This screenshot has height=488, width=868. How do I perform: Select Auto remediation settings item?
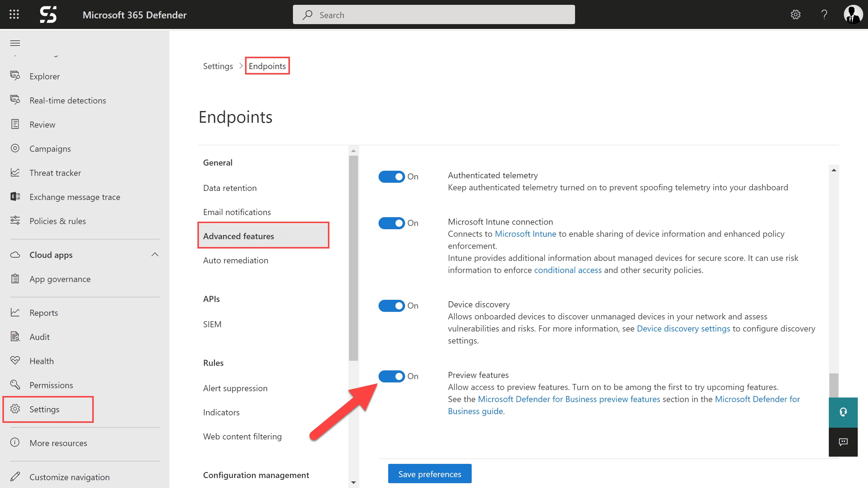(x=235, y=260)
